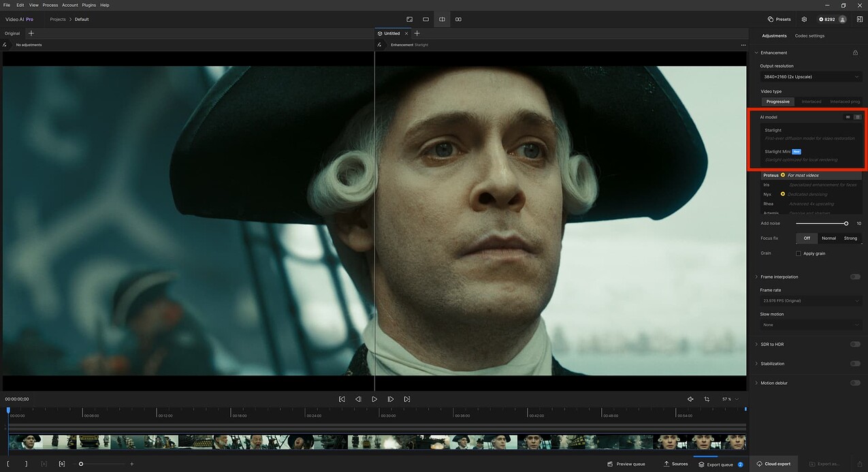
Task: Turn on SDR to HDR conversion
Action: pyautogui.click(x=855, y=344)
